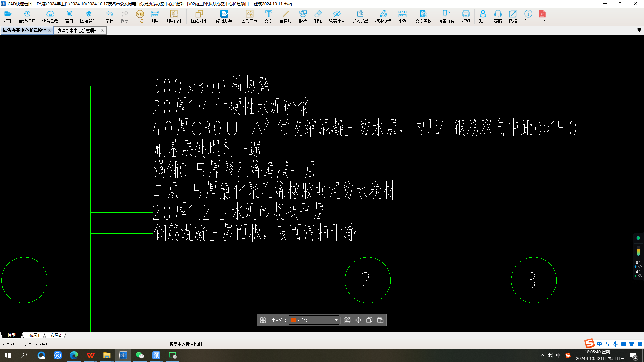Open WeChat from the taskbar
Screen dimensions: 644x362
pos(140,355)
